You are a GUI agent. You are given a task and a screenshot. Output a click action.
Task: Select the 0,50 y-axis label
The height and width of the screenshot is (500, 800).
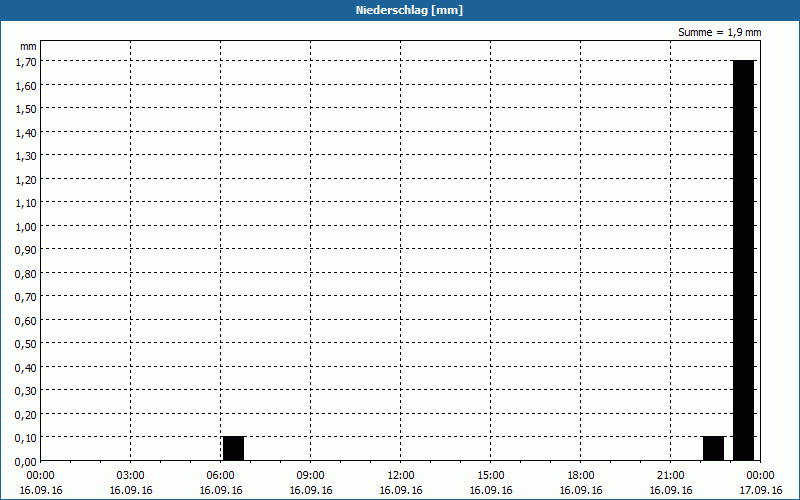point(26,344)
